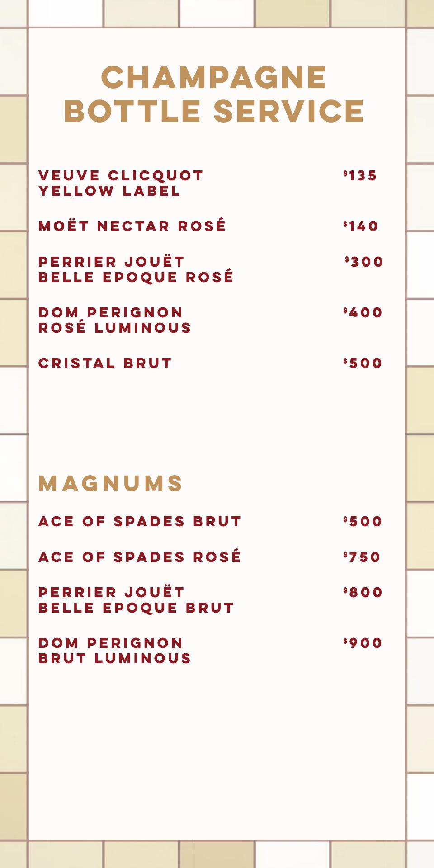Image resolution: width=434 pixels, height=868 pixels.
Task: Click the $300 price
Action: pos(364,262)
